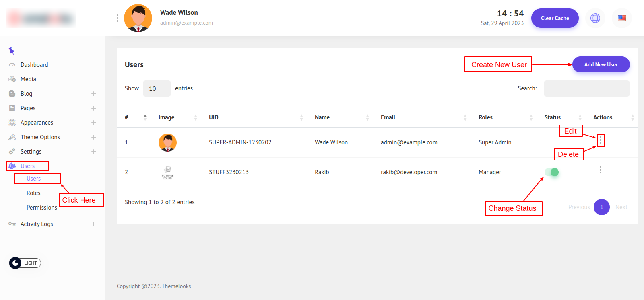Click the Add New User button
Screen dimensions: 644x300
(601, 64)
